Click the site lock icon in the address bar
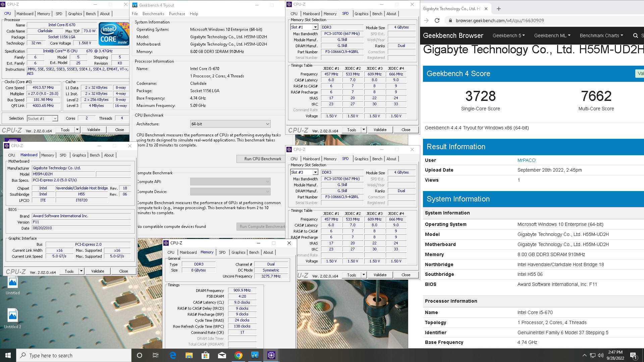644x362 pixels. [450, 20]
